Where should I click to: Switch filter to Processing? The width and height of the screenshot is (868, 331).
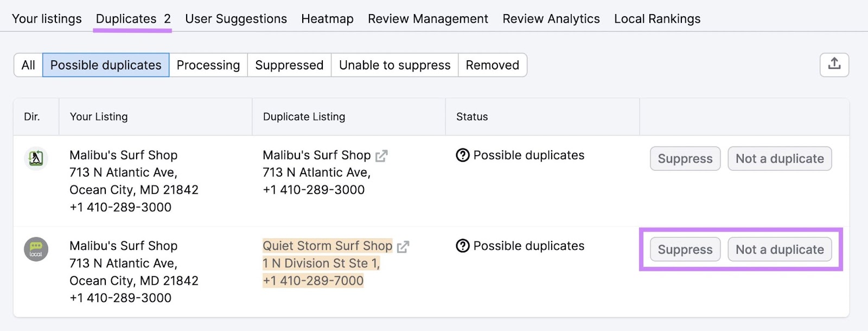208,65
